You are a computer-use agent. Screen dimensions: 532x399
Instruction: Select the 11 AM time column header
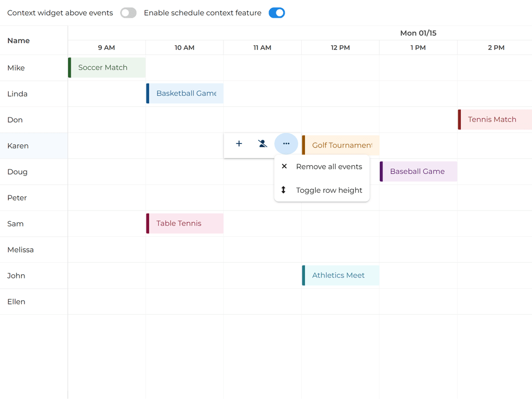click(x=262, y=47)
